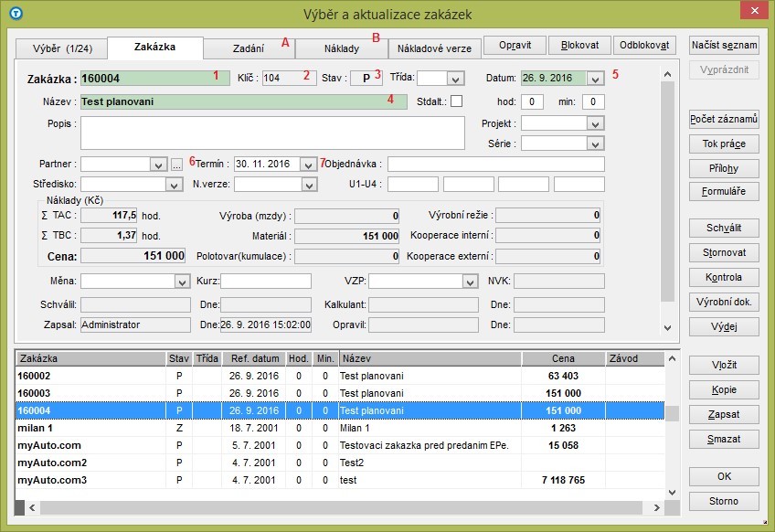Open partner lookup ellipsis button
Viewport: 775px width, 532px height.
tap(176, 165)
